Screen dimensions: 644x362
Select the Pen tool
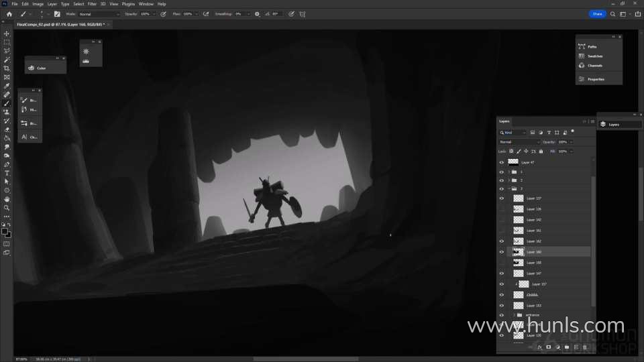(7, 164)
